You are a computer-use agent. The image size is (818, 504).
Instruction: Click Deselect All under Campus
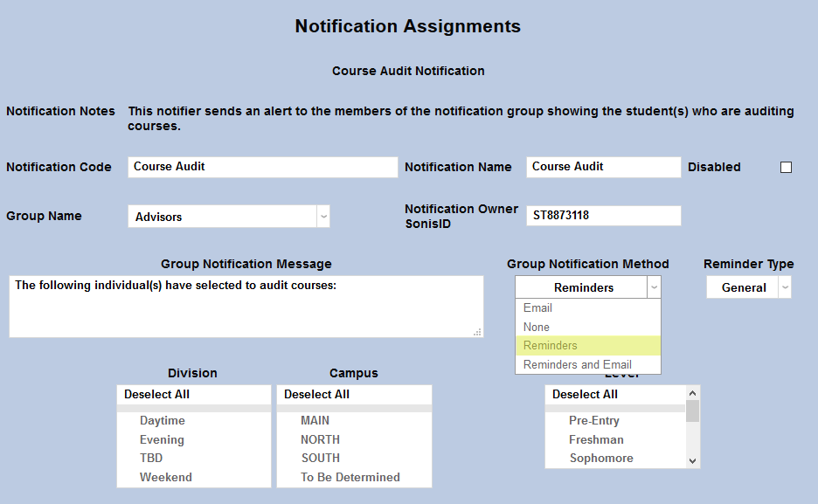pyautogui.click(x=317, y=395)
